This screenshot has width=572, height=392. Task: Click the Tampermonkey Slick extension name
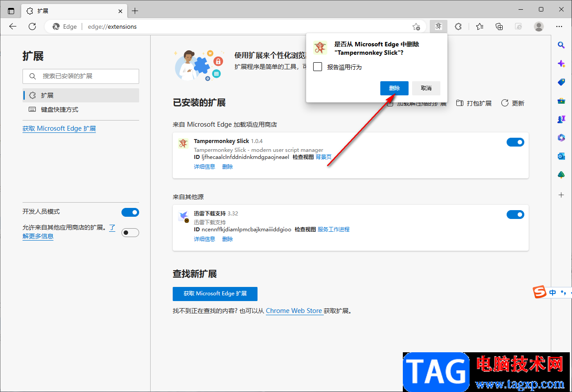[x=221, y=141]
